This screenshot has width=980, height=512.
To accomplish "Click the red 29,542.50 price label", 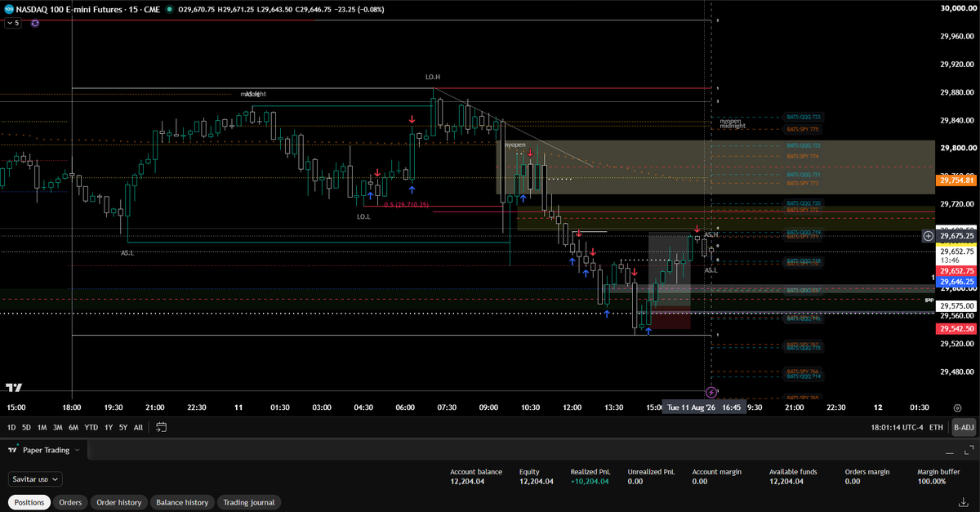I will pyautogui.click(x=956, y=328).
